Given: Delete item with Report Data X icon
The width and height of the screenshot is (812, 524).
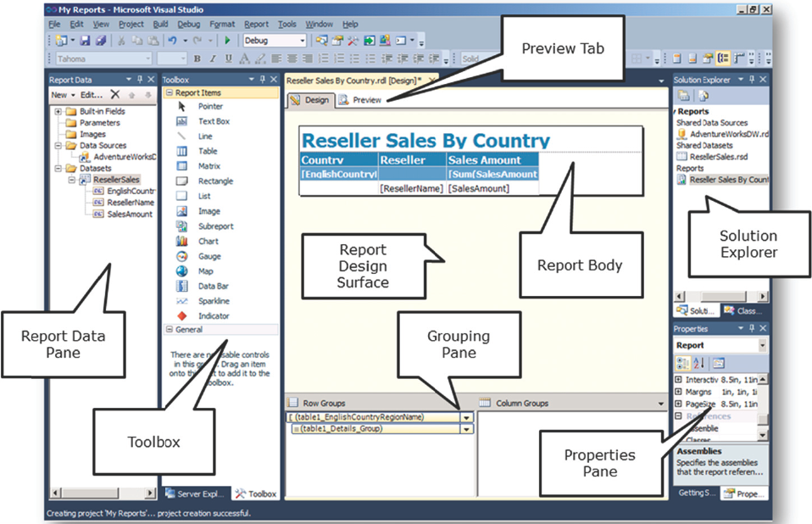Looking at the screenshot, I should [x=115, y=95].
